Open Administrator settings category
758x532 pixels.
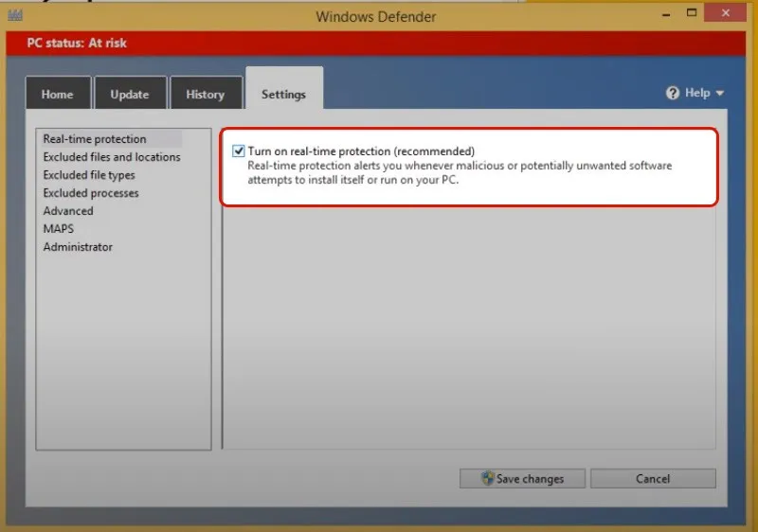(x=78, y=247)
